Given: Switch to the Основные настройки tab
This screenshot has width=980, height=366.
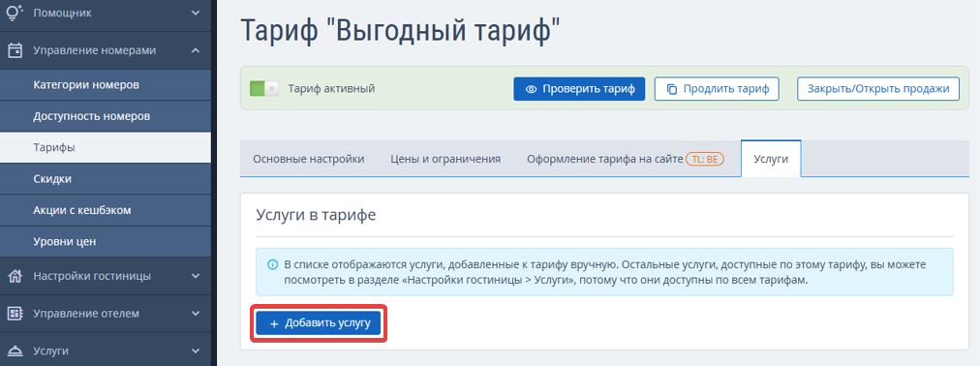Looking at the screenshot, I should coord(309,159).
